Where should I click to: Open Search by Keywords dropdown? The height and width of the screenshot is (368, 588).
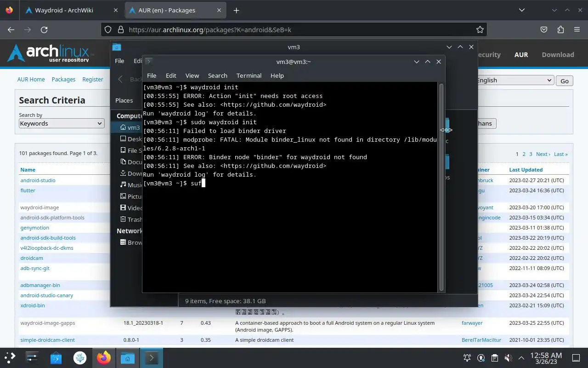pyautogui.click(x=62, y=123)
